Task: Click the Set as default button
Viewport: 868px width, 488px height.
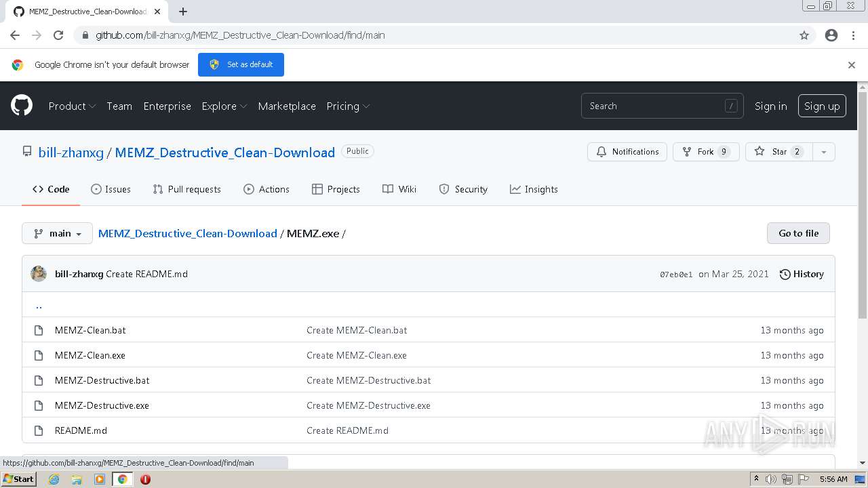Action: coord(241,64)
